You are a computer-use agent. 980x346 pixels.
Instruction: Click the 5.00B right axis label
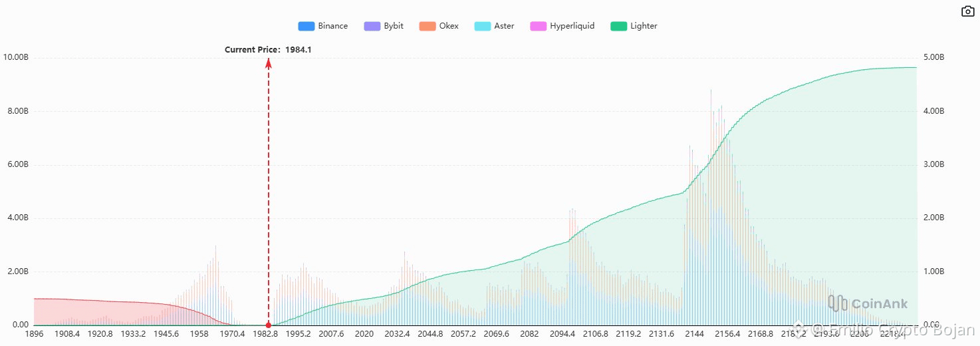point(933,58)
